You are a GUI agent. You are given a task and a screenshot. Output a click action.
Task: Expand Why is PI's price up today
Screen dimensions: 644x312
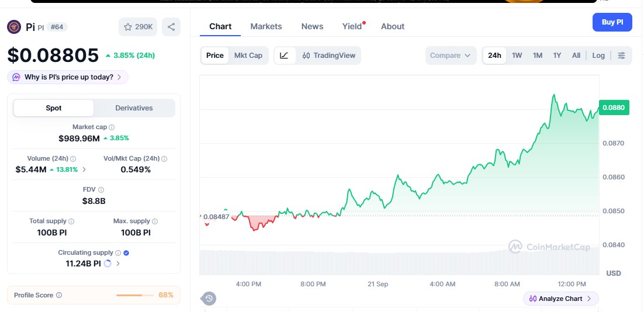(68, 77)
